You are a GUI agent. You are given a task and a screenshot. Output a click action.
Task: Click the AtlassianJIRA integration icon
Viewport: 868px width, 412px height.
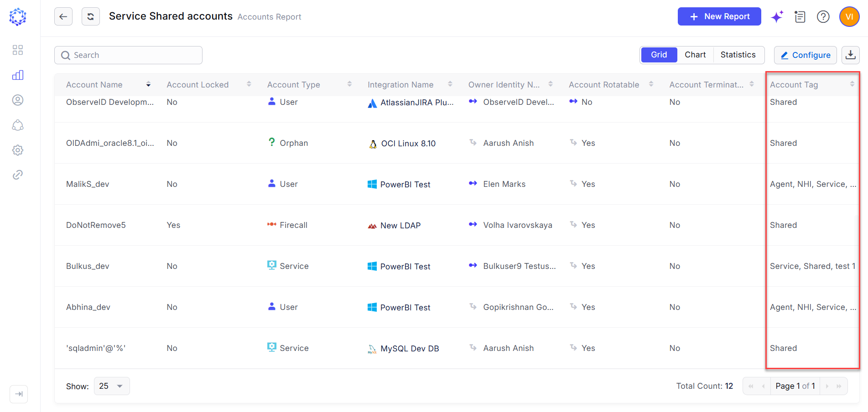[372, 103]
